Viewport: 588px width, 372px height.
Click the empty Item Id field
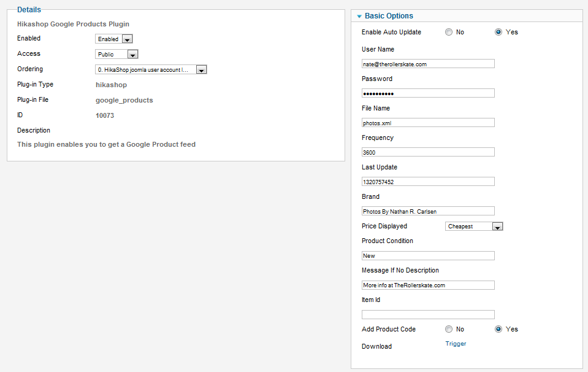[x=428, y=315]
